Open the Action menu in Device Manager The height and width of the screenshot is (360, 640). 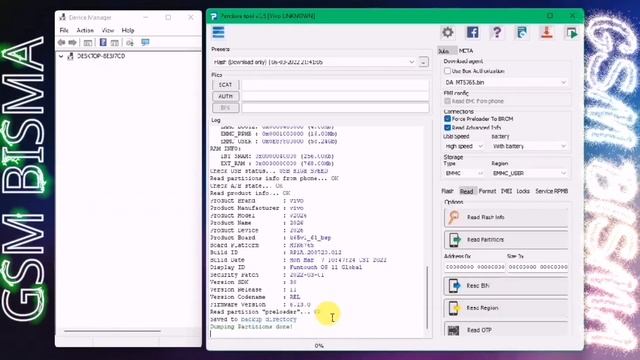coord(85,30)
